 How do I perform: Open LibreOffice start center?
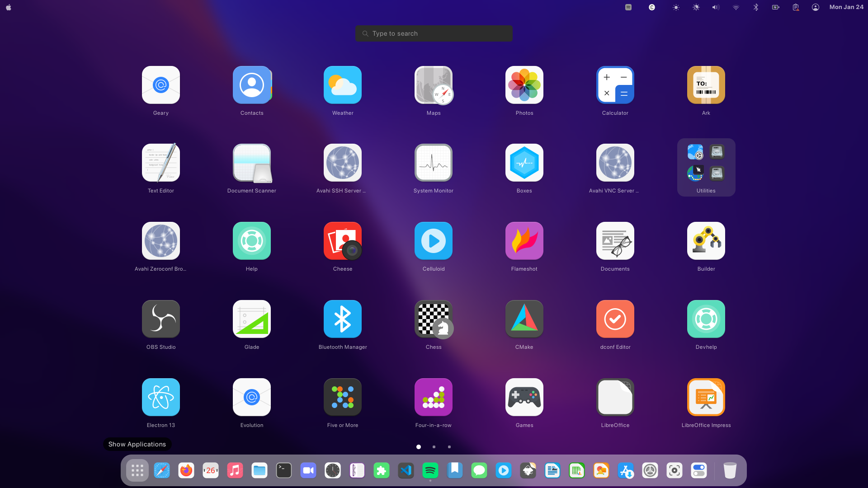(615, 397)
